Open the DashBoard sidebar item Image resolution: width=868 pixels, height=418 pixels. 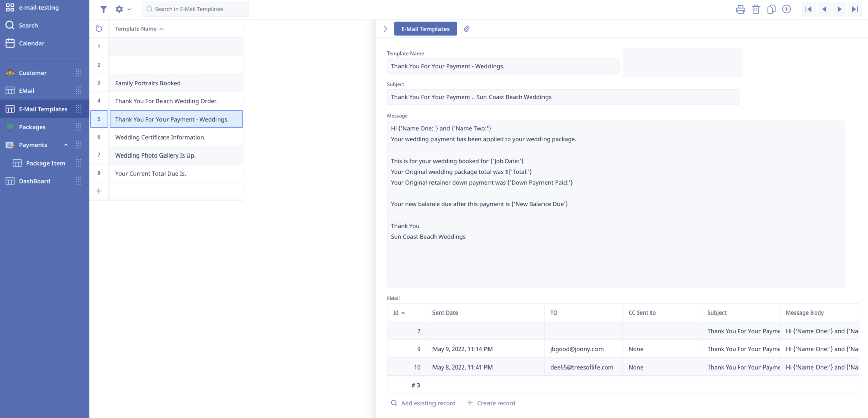pos(34,181)
